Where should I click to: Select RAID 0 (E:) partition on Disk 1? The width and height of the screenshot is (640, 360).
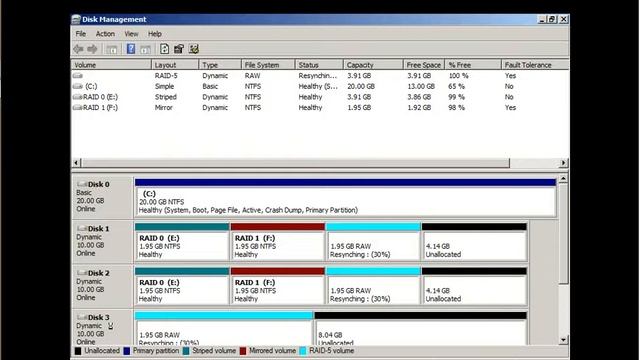click(182, 242)
